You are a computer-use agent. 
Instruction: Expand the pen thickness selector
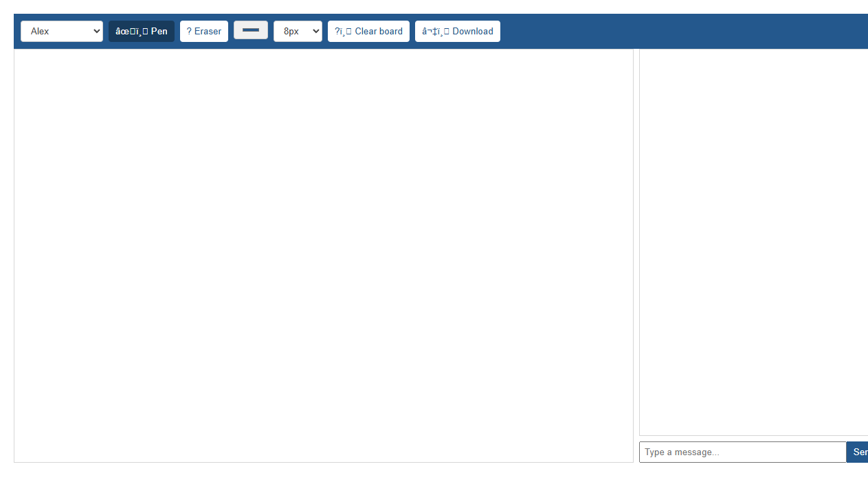point(298,31)
